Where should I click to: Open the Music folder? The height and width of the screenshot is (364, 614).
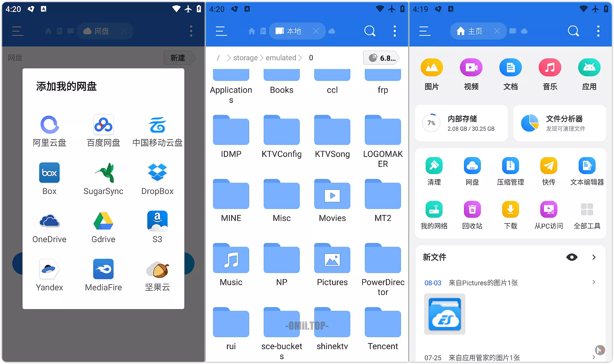[x=231, y=265]
